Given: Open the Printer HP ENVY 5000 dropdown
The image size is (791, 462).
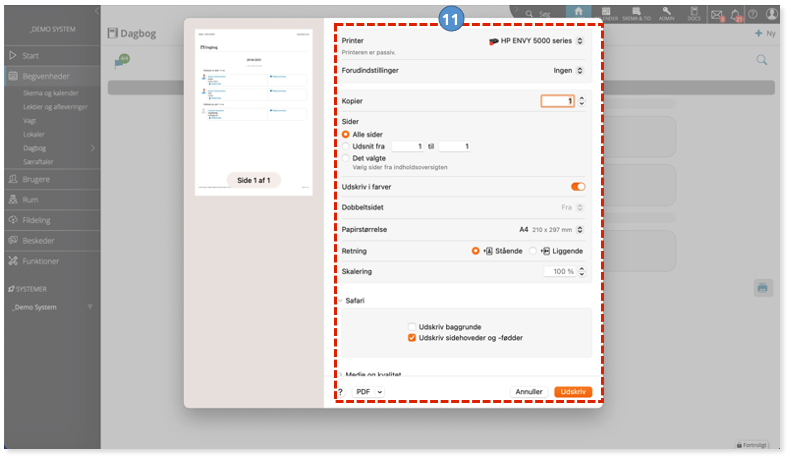Looking at the screenshot, I should pyautogui.click(x=536, y=41).
